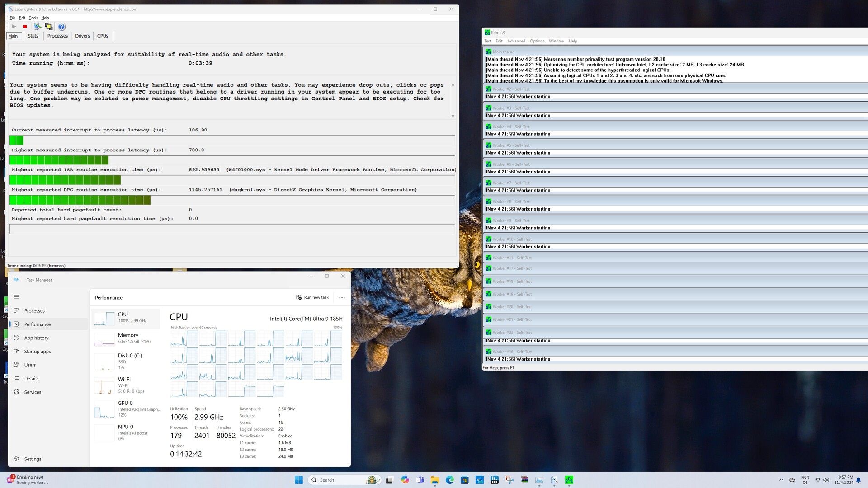
Task: Select Memory in the performance list
Action: click(x=127, y=338)
